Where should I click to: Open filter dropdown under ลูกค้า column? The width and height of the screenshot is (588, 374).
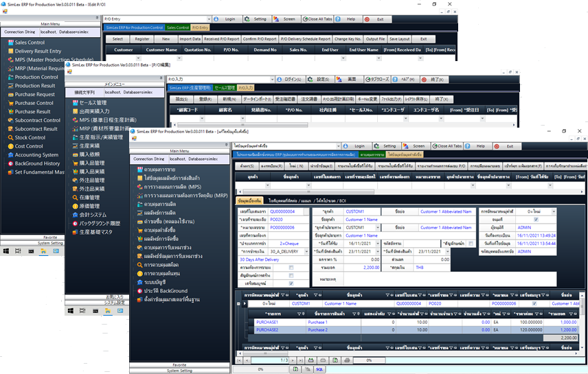click(x=267, y=185)
